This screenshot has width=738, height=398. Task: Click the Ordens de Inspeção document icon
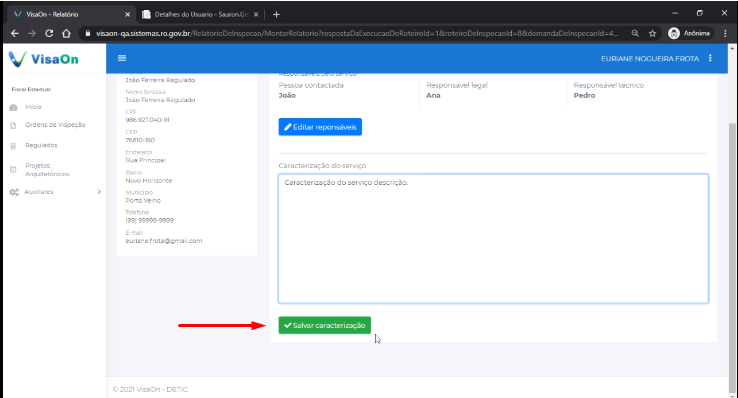[13, 125]
